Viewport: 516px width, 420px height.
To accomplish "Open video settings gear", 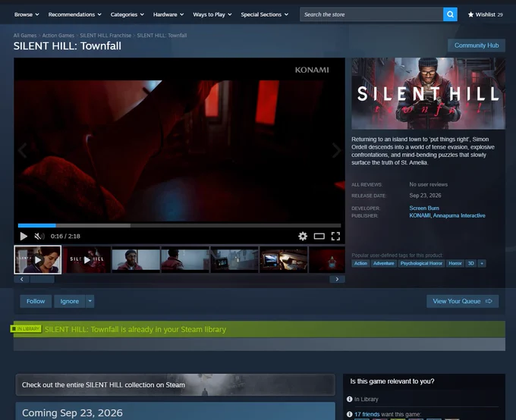I will [303, 236].
